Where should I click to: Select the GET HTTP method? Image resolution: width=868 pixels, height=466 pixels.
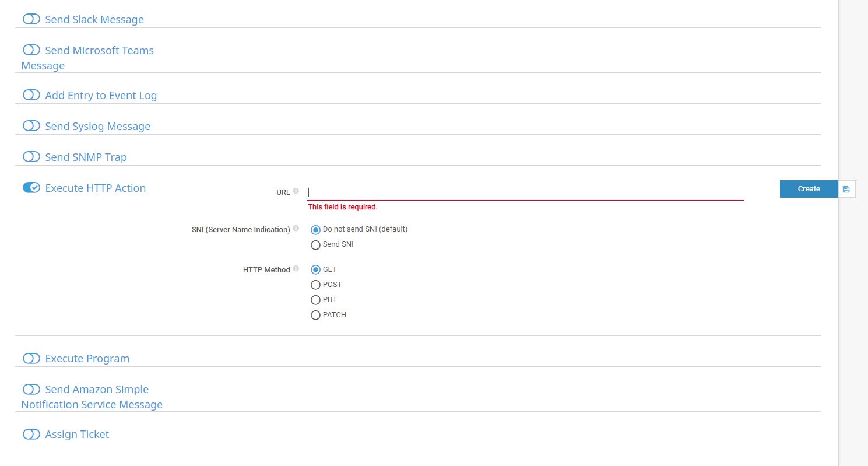click(316, 269)
